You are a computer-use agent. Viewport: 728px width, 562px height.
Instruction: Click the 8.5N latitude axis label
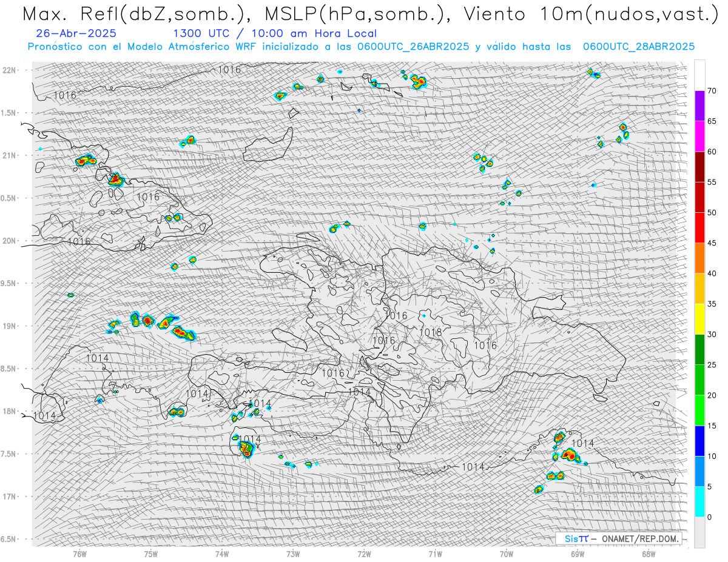[9, 369]
